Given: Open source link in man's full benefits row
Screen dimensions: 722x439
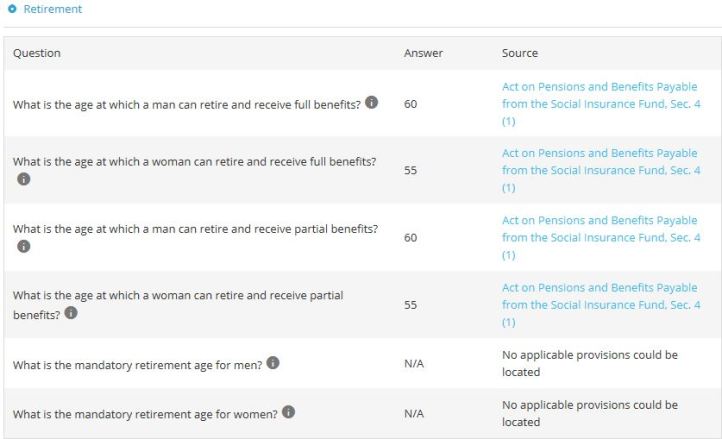Looking at the screenshot, I should click(x=600, y=104).
